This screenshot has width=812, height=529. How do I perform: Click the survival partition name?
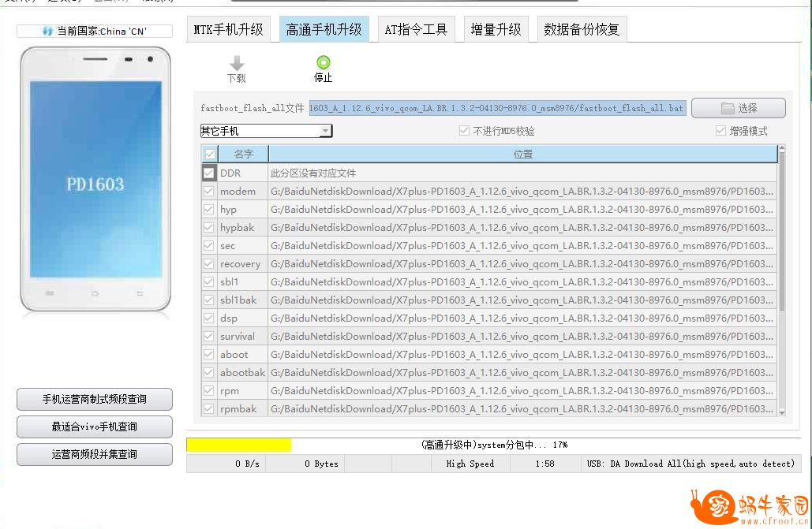point(238,336)
